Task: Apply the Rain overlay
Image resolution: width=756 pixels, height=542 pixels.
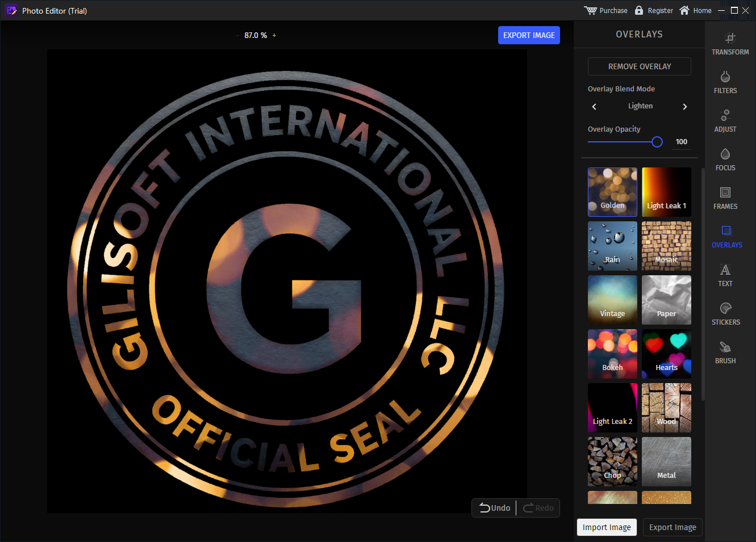Action: 612,246
